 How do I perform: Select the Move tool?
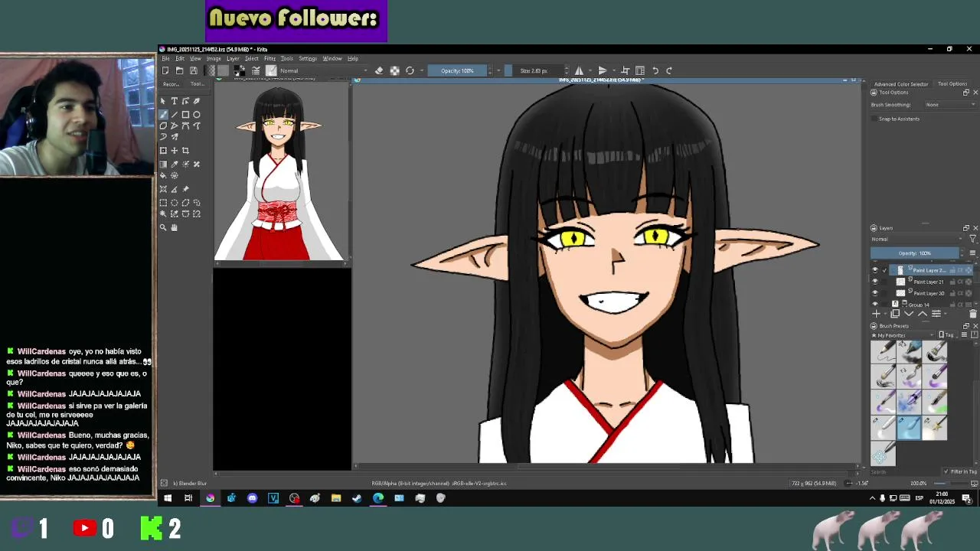coord(174,151)
